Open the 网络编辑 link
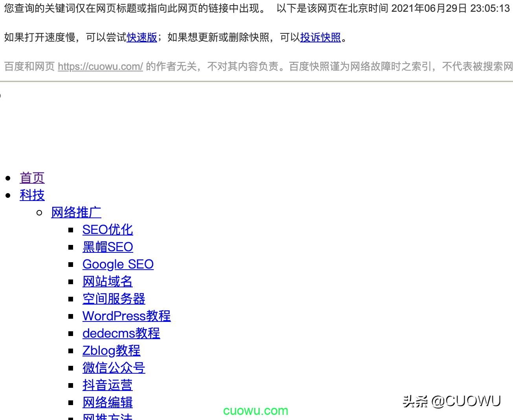The image size is (513, 420). coord(107,402)
